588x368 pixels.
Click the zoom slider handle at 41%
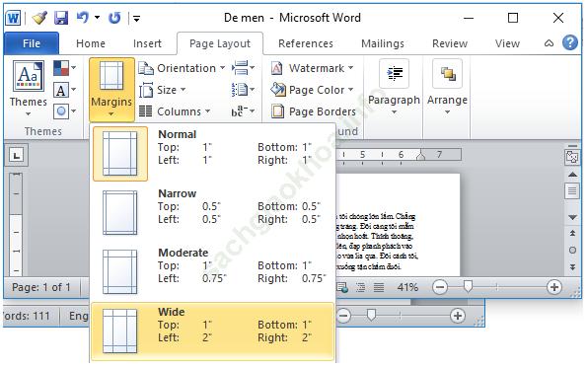coord(468,286)
